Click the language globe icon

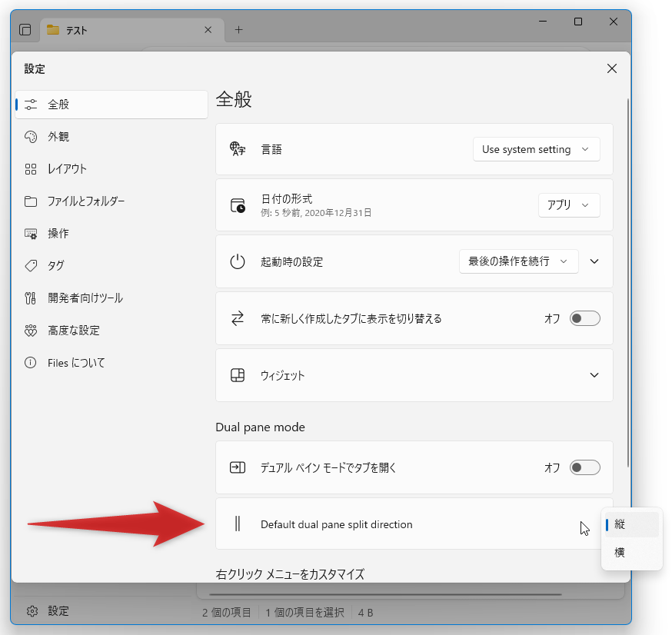[238, 148]
